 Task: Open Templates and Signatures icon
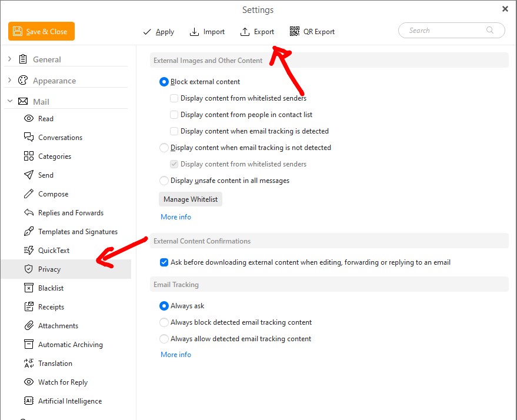coord(28,232)
